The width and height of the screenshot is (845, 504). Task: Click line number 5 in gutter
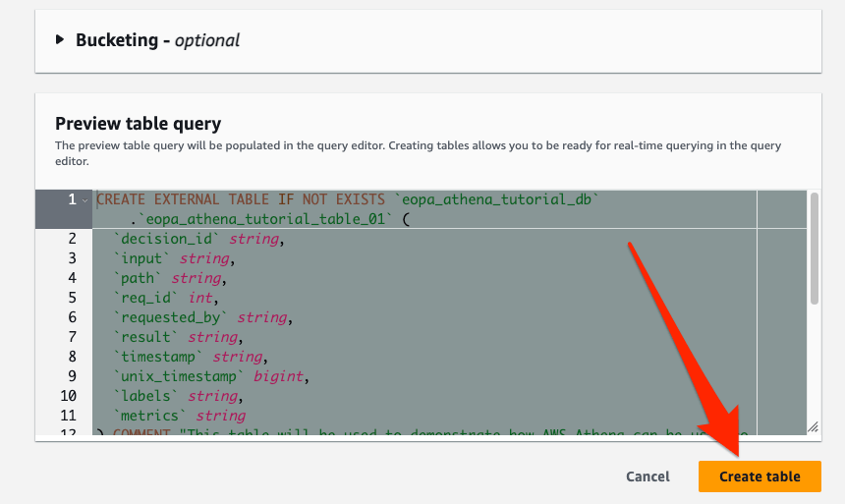pyautogui.click(x=72, y=298)
